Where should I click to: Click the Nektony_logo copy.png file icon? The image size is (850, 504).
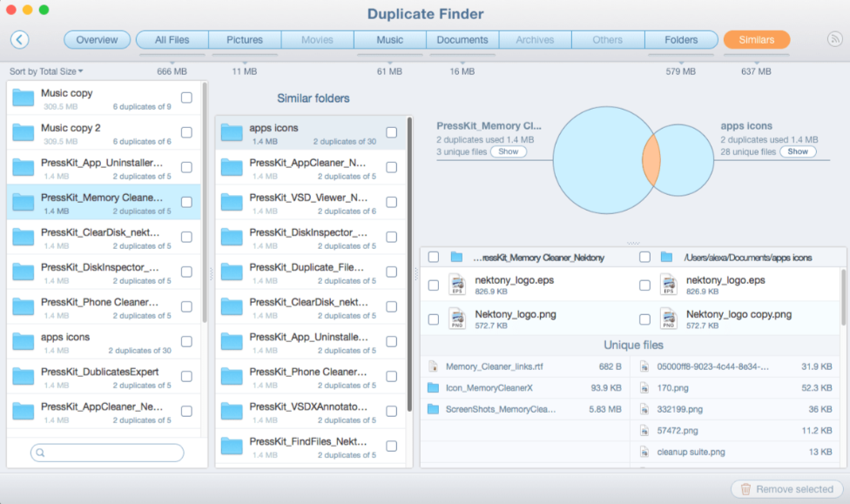pos(669,319)
